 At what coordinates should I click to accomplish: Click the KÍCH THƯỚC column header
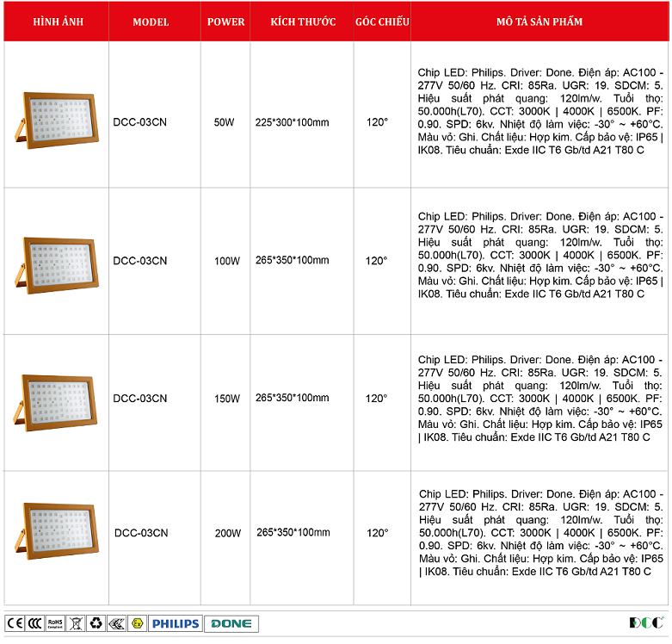tap(302, 22)
